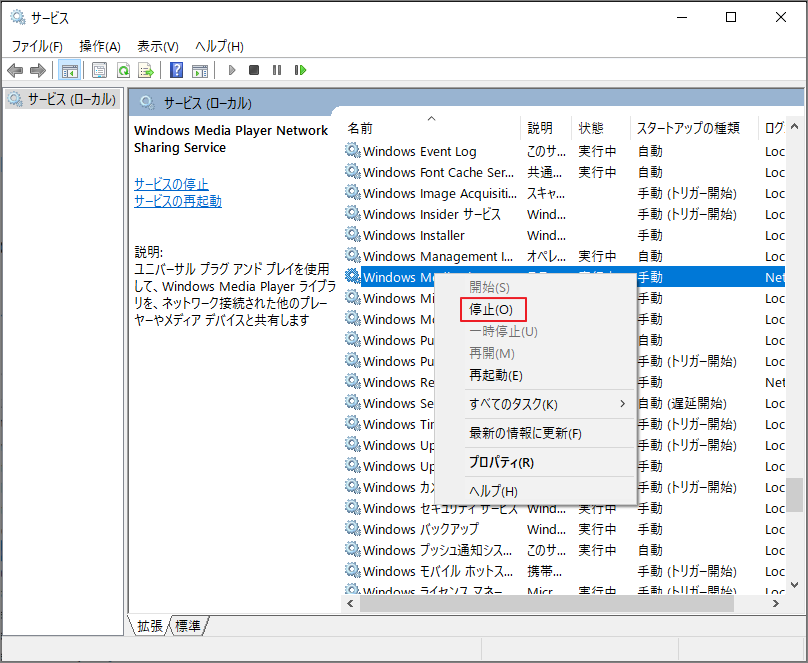The width and height of the screenshot is (808, 663).
Task: Click the サービスの停止 link
Action: click(171, 184)
